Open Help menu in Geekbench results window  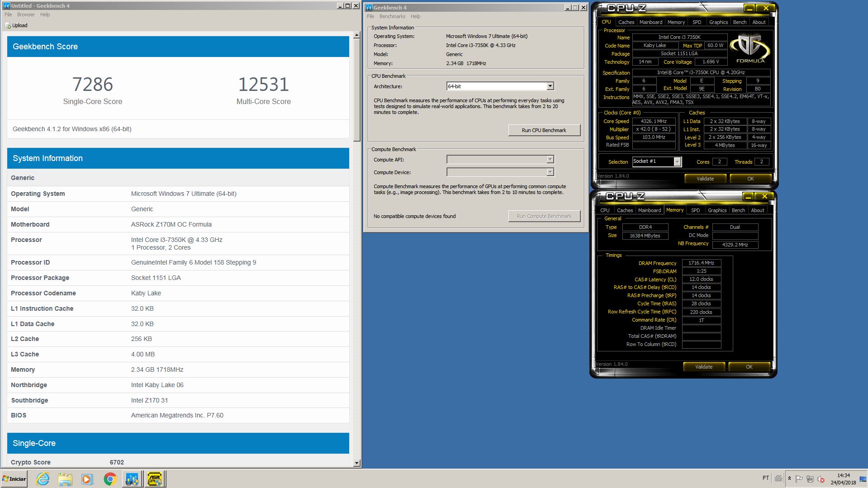(45, 14)
